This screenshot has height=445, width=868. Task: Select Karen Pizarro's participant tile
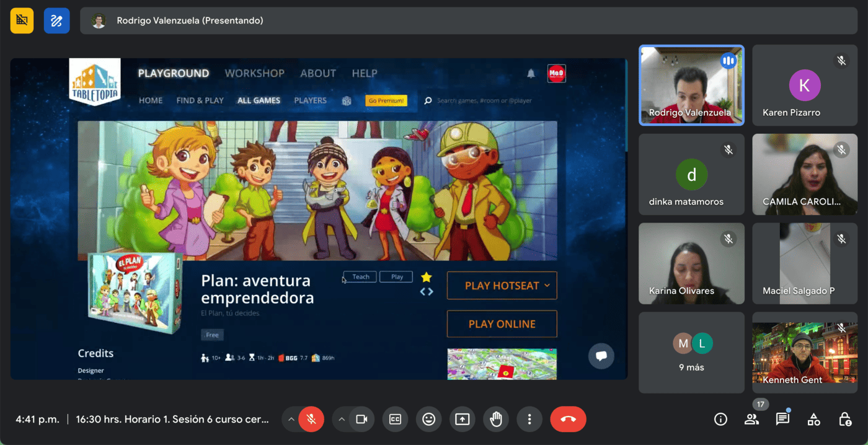tap(805, 86)
